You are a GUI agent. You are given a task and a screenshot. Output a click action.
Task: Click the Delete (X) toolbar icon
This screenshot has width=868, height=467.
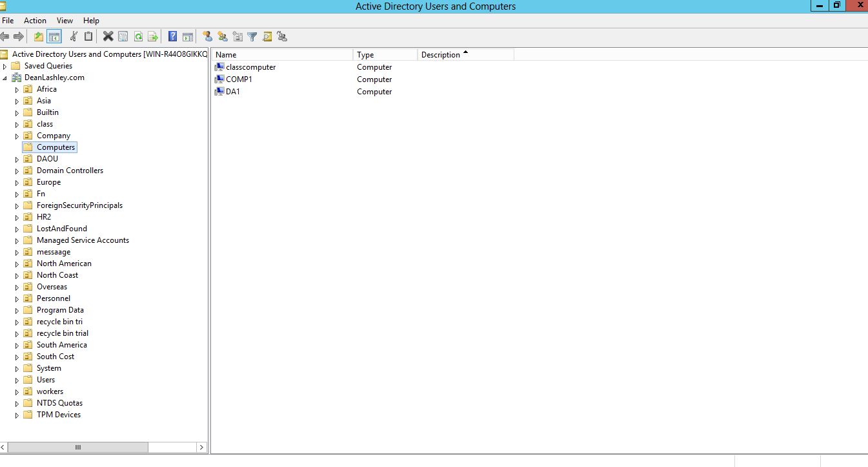(108, 37)
